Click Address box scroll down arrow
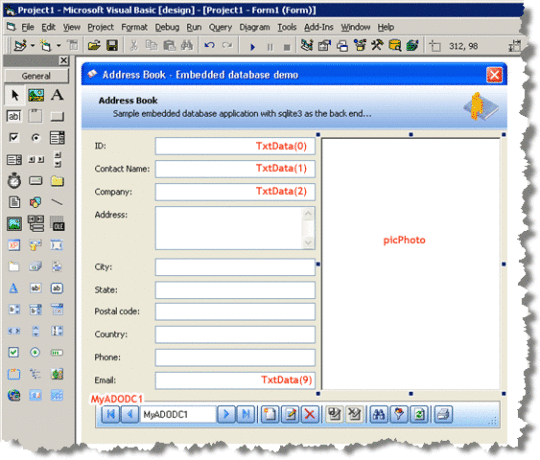Screen dimensions: 540x460 click(308, 242)
